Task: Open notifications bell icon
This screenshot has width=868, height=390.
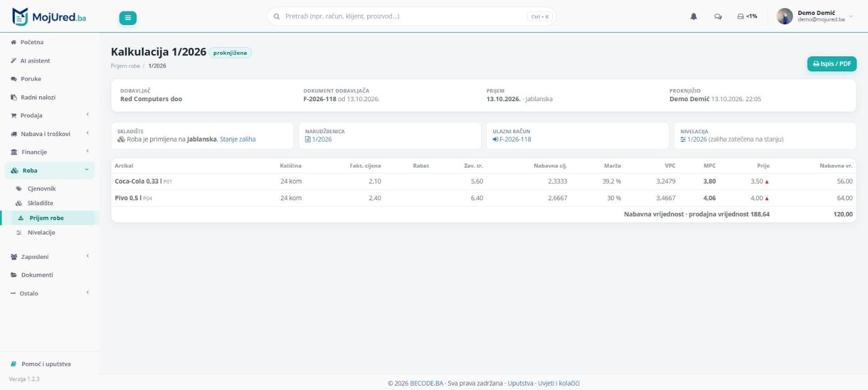Action: (x=694, y=17)
